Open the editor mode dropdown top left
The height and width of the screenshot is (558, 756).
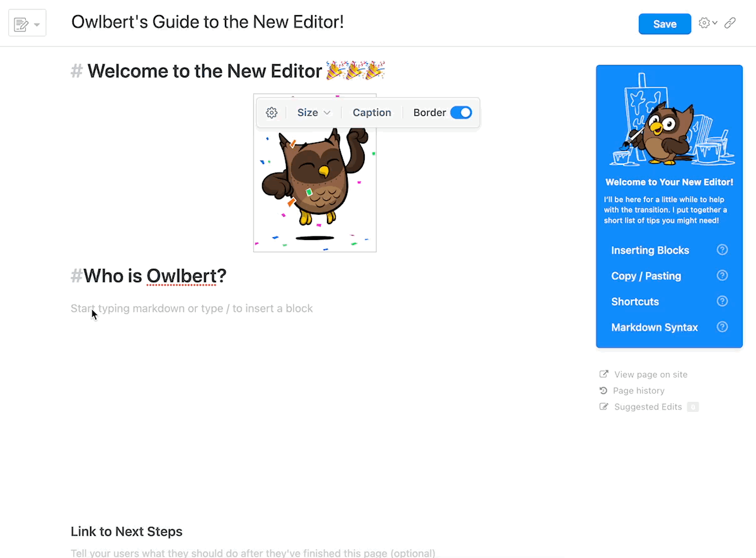coord(27,25)
